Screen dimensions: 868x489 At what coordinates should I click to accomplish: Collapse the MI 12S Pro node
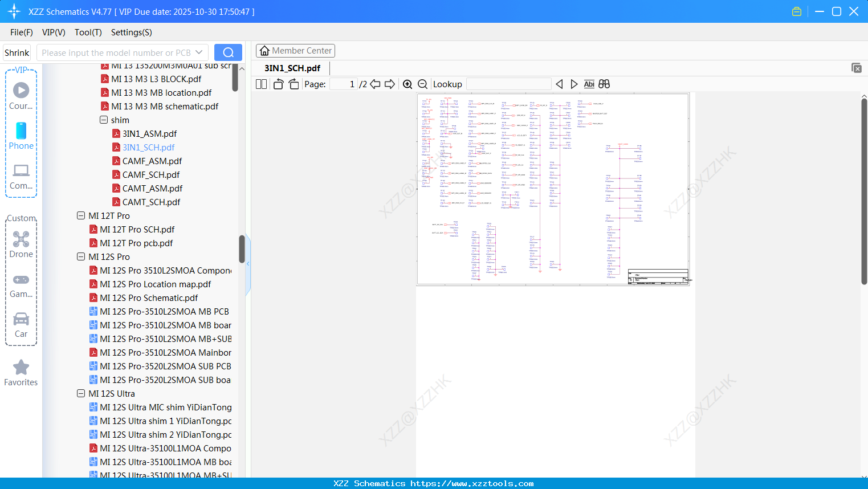pos(81,257)
